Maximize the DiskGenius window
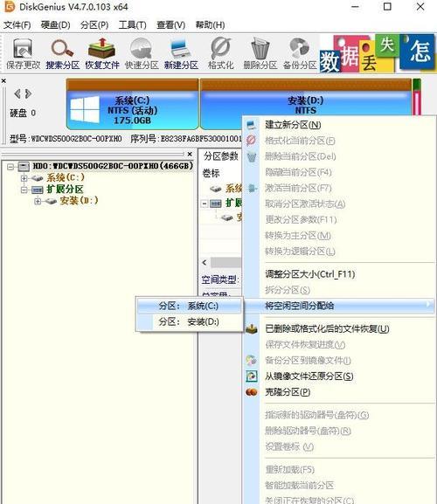437x504 pixels. pos(387,7)
